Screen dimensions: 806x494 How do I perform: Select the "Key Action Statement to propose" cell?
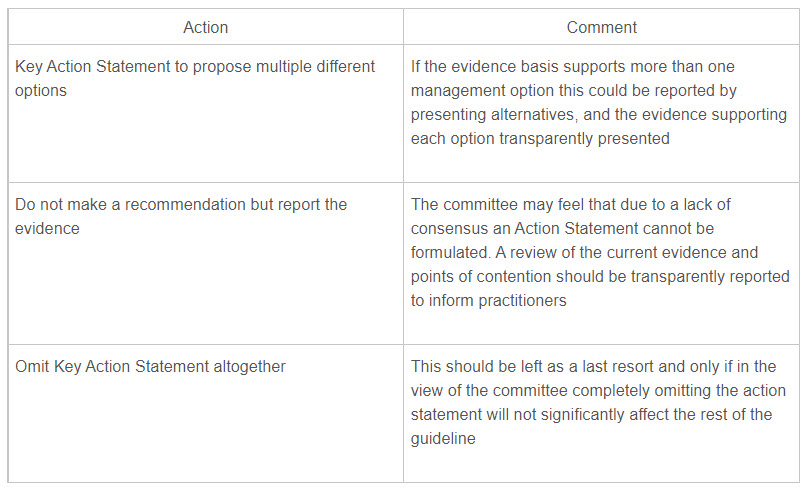(x=195, y=78)
